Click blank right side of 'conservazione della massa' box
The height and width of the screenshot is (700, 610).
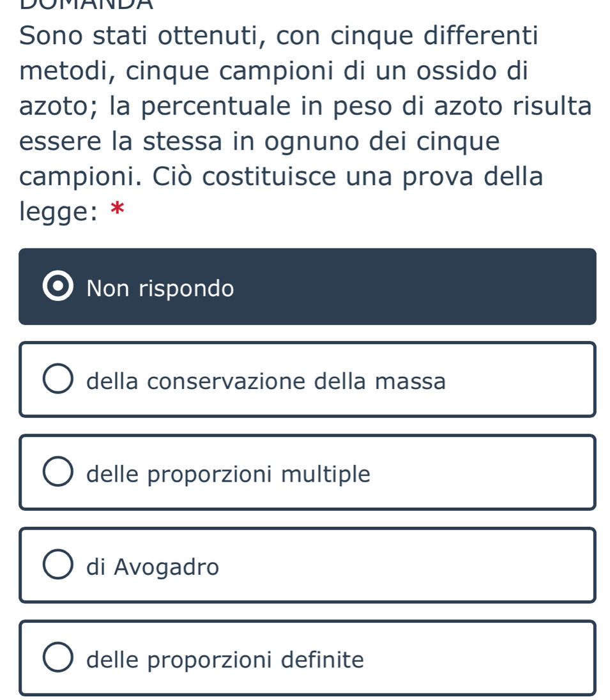[x=524, y=380]
